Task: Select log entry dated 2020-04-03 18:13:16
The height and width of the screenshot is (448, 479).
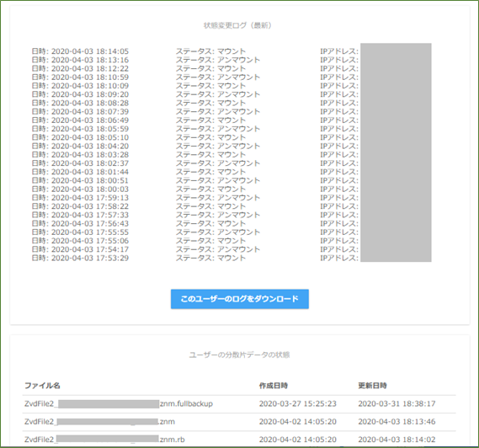Action: coord(80,60)
